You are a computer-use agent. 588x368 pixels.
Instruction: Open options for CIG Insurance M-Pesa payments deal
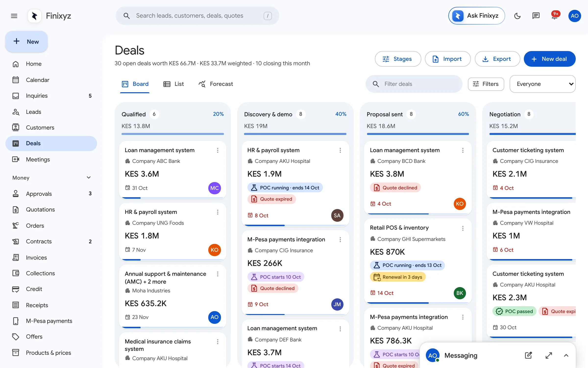[x=340, y=240]
